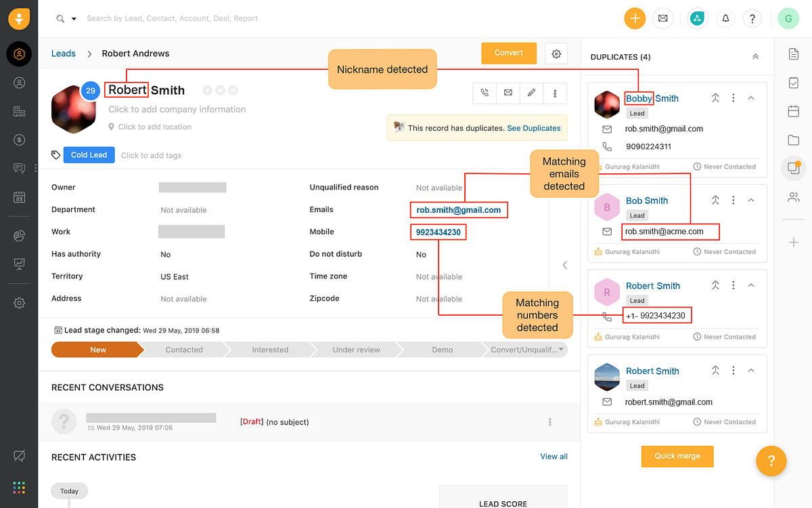Open the floating help button
Viewport: 812px width, 508px height.
(x=771, y=461)
